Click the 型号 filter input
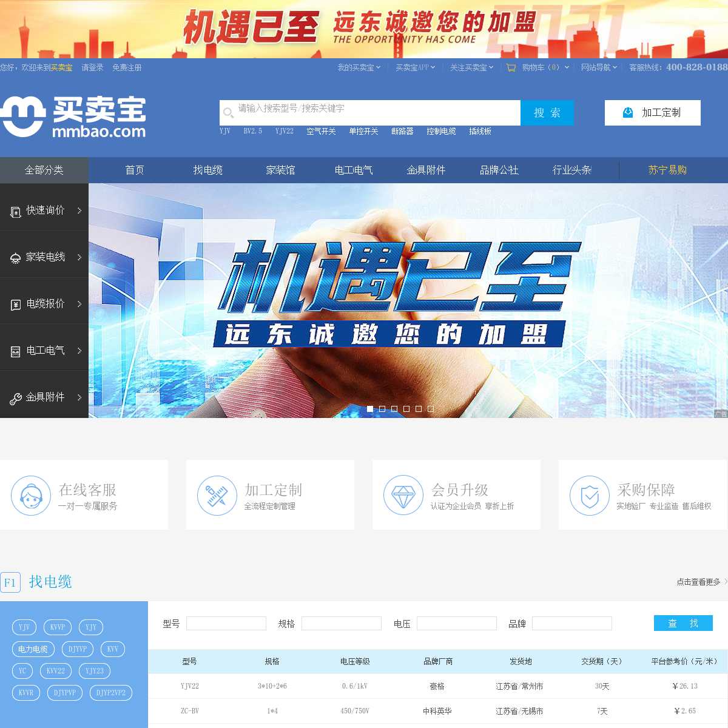 (x=226, y=623)
